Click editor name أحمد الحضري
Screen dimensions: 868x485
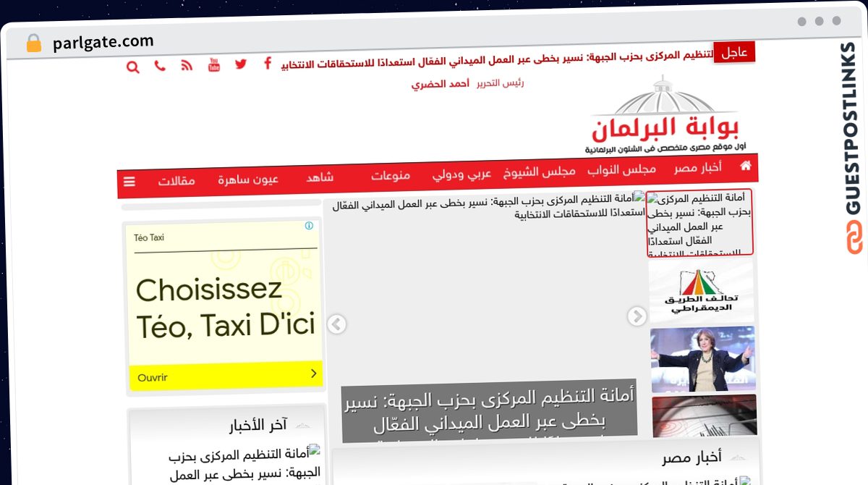point(441,84)
